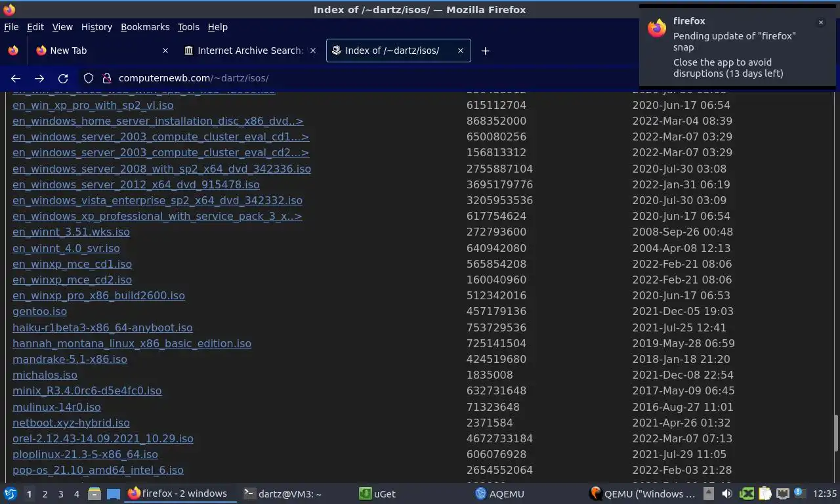This screenshot has height=504, width=840.
Task: Open the Tools menu
Action: click(188, 27)
